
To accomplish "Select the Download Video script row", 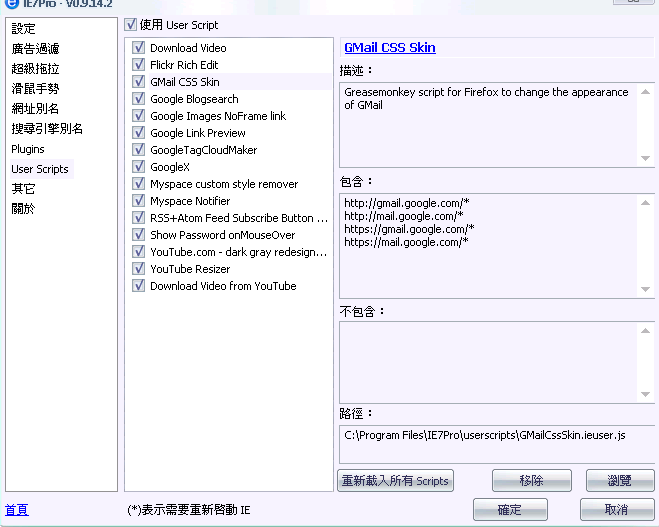I will pyautogui.click(x=188, y=48).
